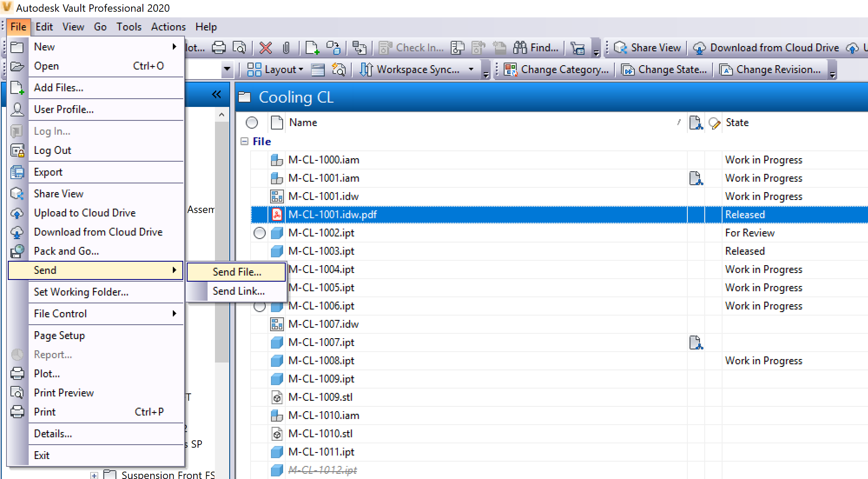
Task: Select Log Out in the File menu
Action: coord(106,150)
